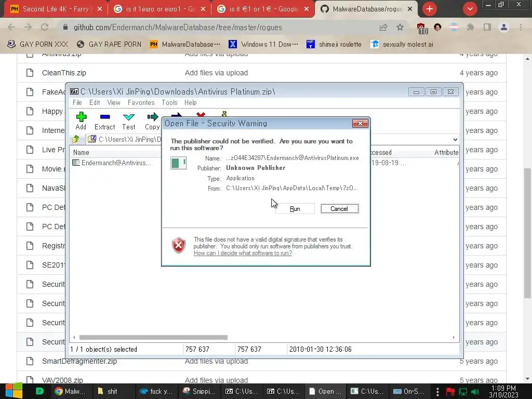This screenshot has height=399, width=532.
Task: Open the extensions puzzle piece icon
Action: coord(470,27)
